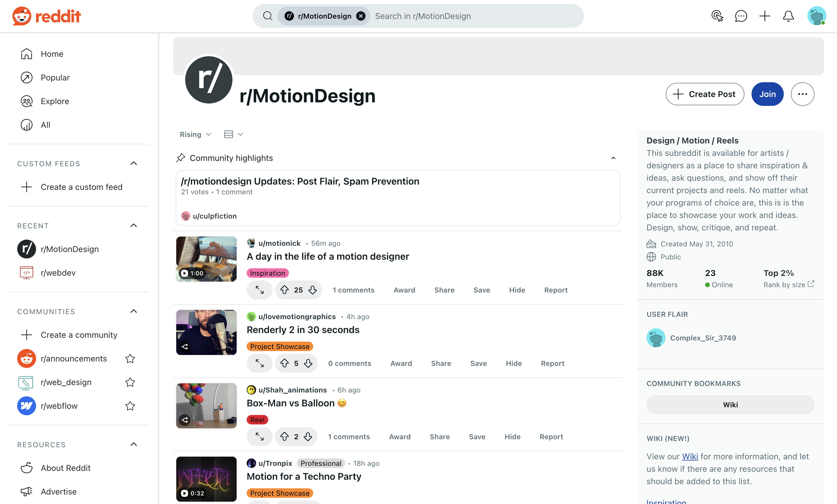Upvote the Box-Man vs Balloon post
837x504 pixels.
[285, 436]
